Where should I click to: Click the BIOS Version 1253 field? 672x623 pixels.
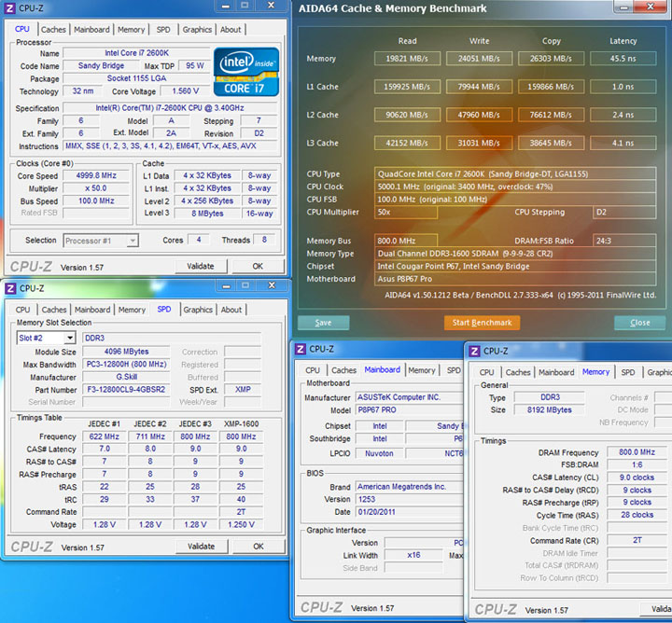tap(410, 500)
